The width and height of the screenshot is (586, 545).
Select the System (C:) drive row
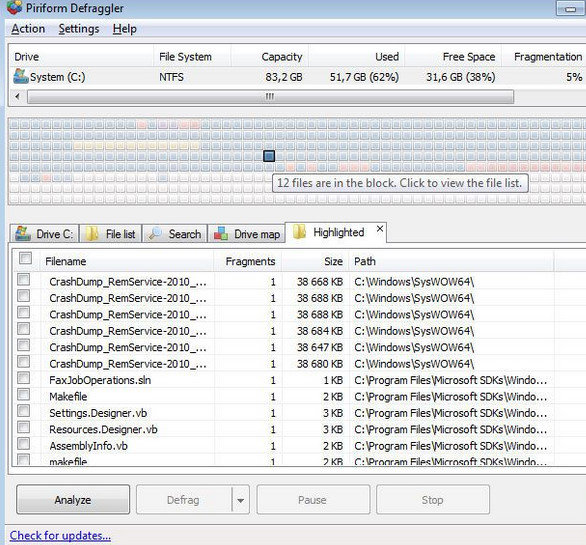click(297, 77)
